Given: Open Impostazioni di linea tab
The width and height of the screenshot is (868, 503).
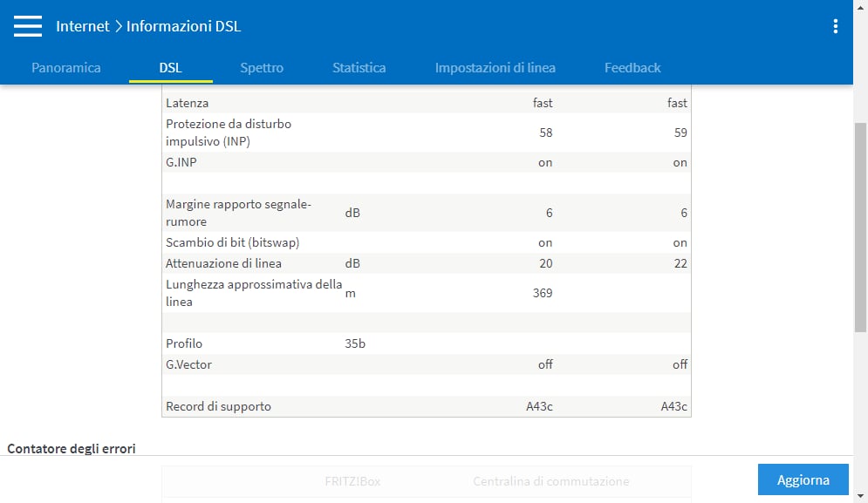Looking at the screenshot, I should 495,67.
